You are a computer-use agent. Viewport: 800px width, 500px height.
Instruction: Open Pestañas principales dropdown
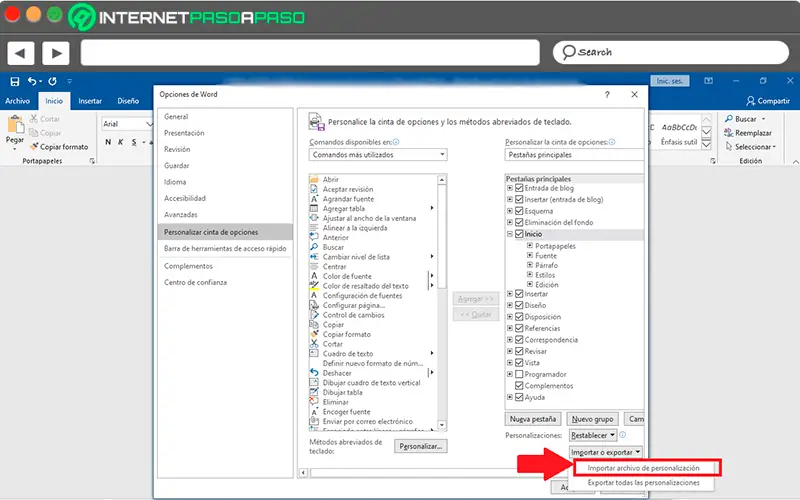point(574,155)
